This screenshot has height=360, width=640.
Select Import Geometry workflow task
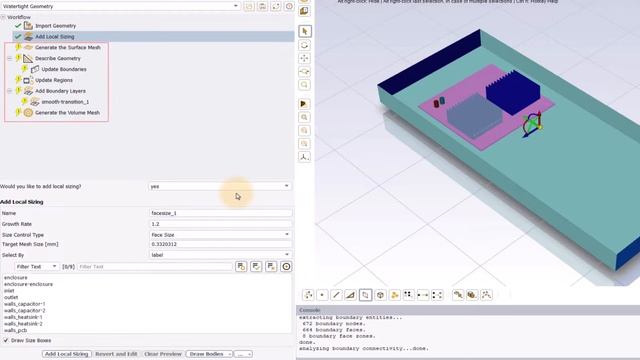point(56,26)
